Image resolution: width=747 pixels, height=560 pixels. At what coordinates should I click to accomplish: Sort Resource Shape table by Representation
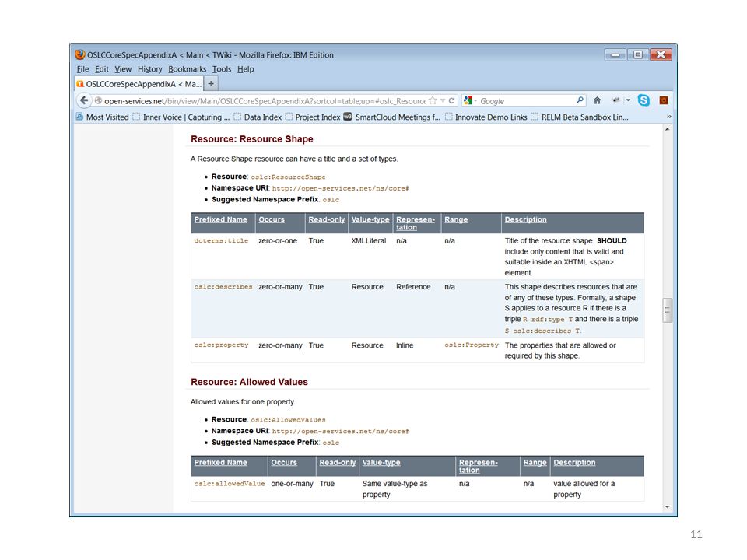point(416,223)
